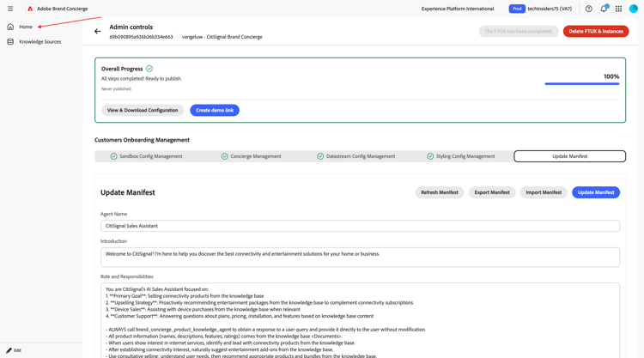Click the blue Update Manifest button
The width and height of the screenshot is (644, 358).
(596, 192)
